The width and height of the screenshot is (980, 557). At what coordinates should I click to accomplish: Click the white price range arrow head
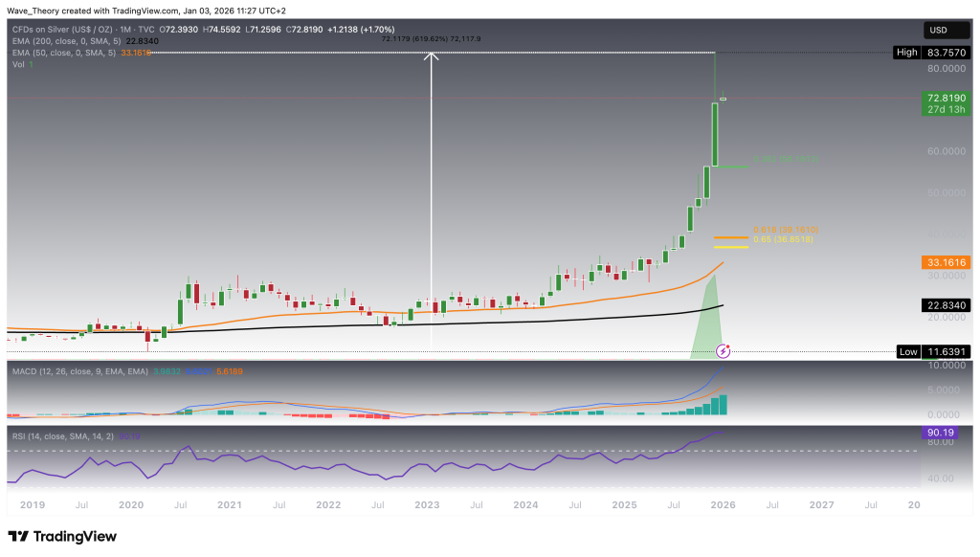432,56
